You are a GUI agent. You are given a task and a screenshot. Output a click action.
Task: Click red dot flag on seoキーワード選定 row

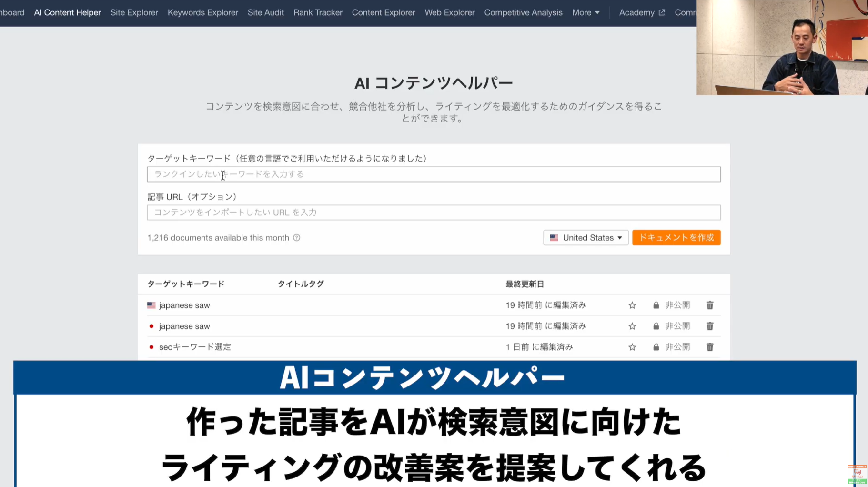tap(151, 347)
